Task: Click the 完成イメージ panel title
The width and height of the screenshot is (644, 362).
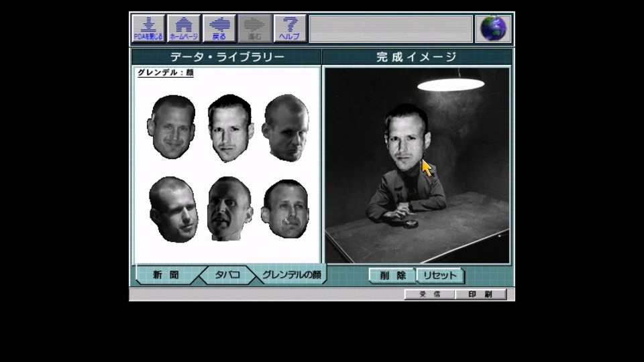Action: coord(417,56)
